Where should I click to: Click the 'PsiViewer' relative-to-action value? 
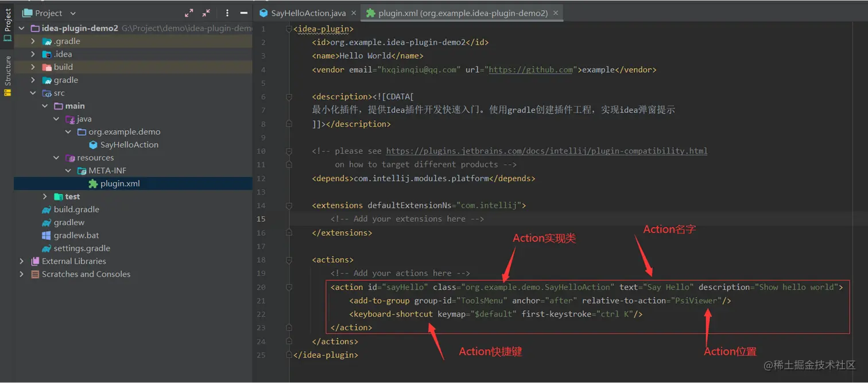click(697, 300)
